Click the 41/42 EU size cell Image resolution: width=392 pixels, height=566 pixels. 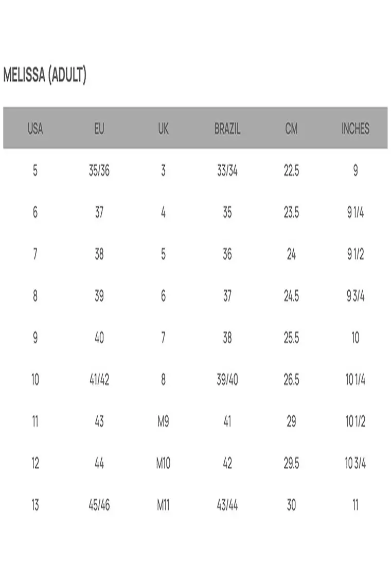pos(99,380)
